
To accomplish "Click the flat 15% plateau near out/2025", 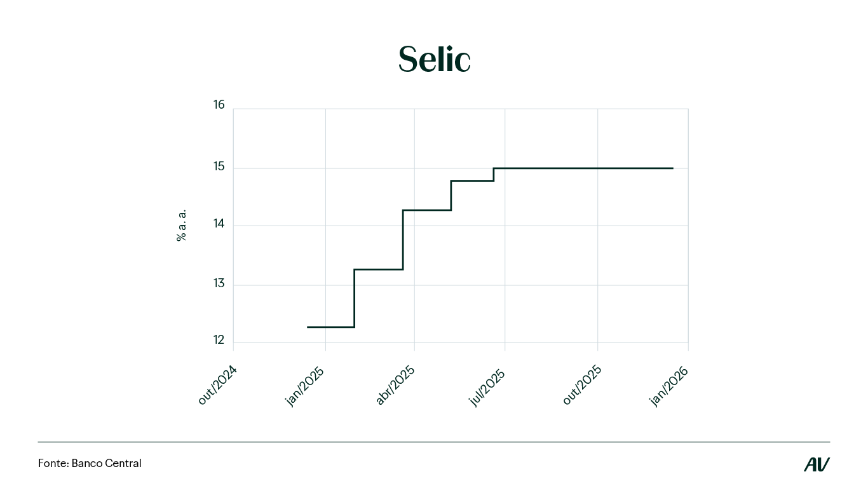I will pos(597,168).
